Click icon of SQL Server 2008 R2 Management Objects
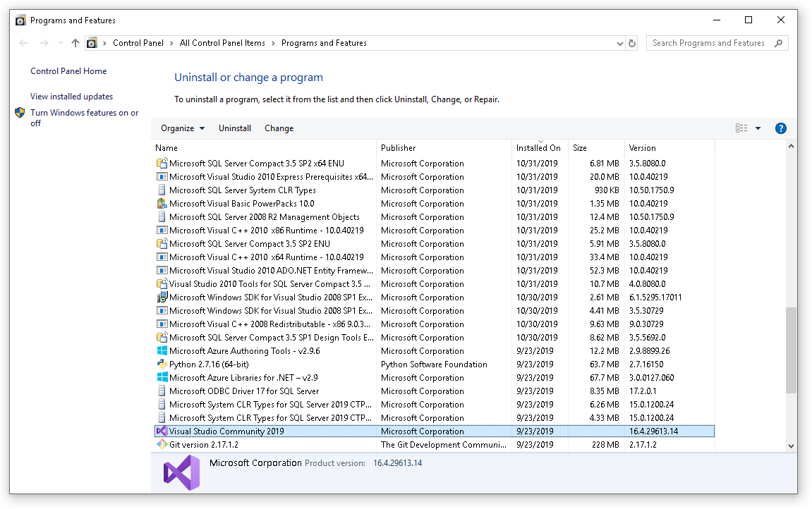Image resolution: width=812 pixels, height=509 pixels. point(162,217)
